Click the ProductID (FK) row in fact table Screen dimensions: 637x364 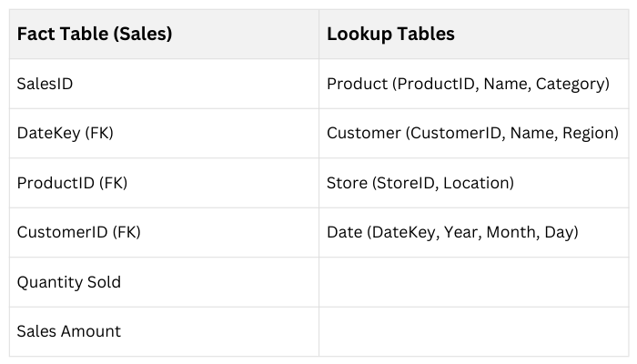click(x=72, y=183)
